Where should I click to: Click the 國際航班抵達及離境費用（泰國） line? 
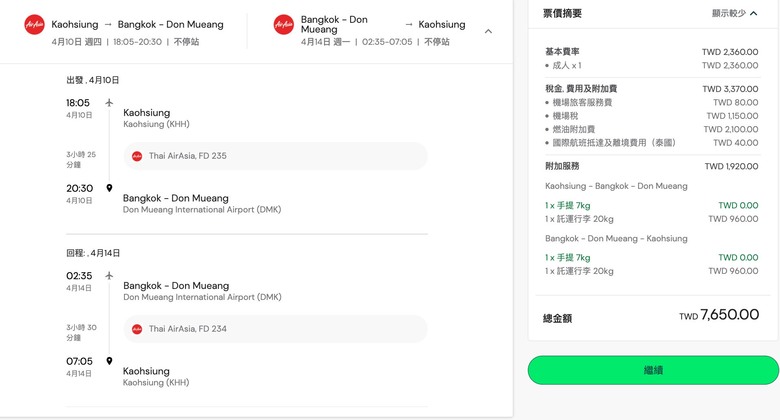click(614, 143)
